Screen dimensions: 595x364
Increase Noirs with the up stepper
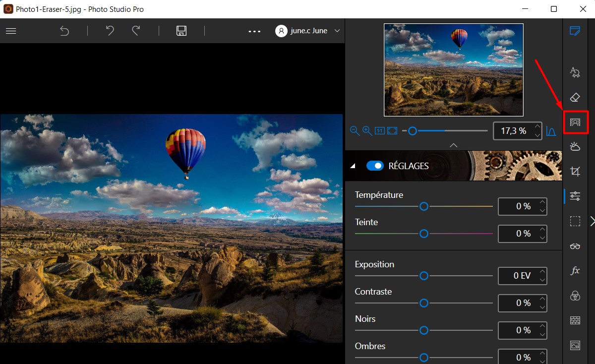pos(542,326)
